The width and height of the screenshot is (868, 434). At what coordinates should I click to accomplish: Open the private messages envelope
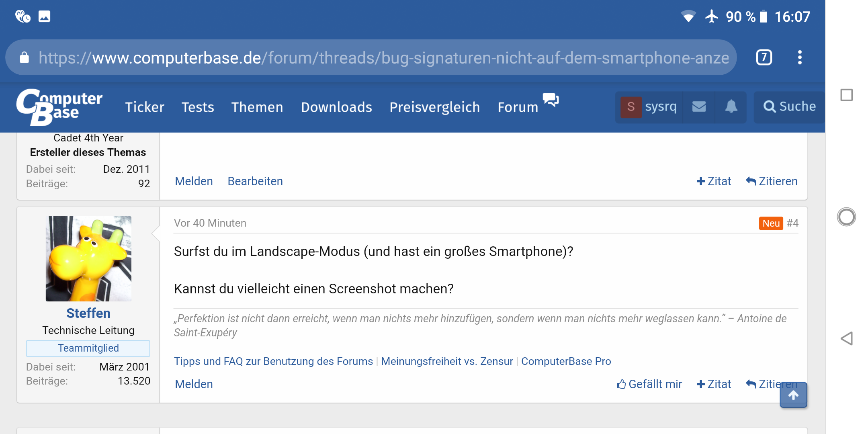[x=699, y=106]
